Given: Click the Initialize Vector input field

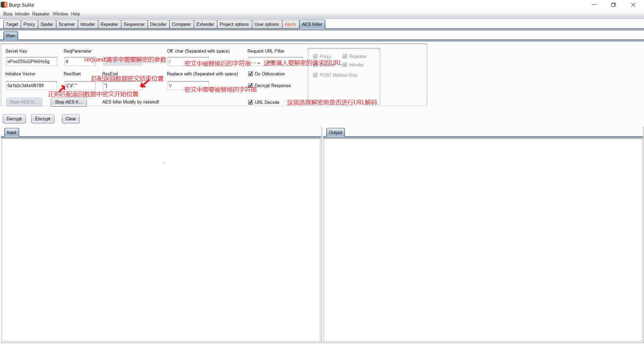Looking at the screenshot, I should [x=32, y=86].
